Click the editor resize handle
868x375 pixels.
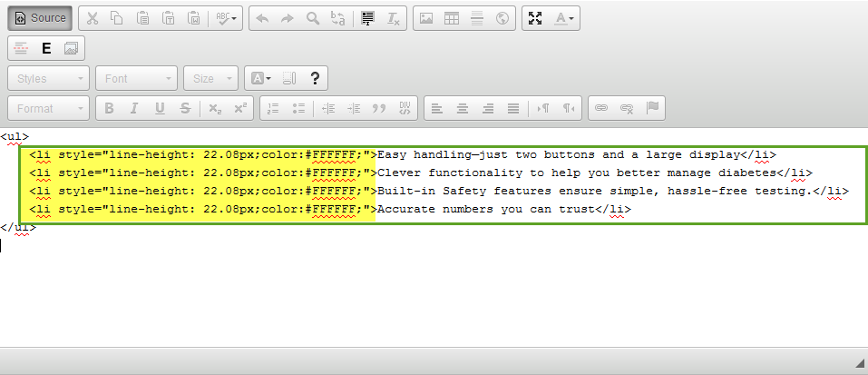pyautogui.click(x=860, y=363)
